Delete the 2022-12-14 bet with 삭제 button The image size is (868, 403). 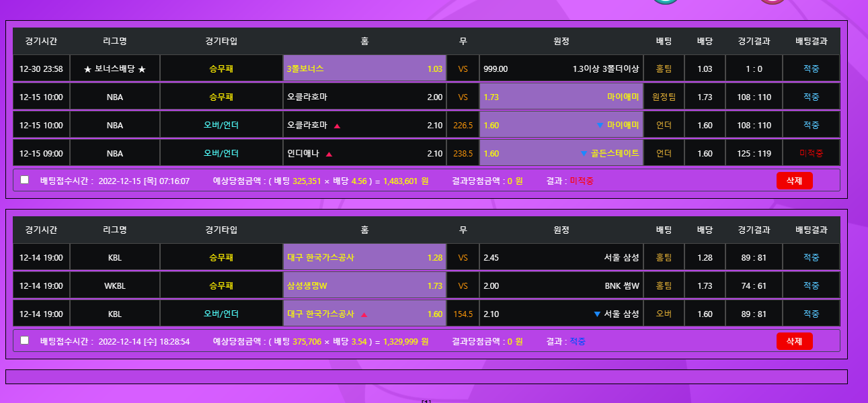click(794, 341)
